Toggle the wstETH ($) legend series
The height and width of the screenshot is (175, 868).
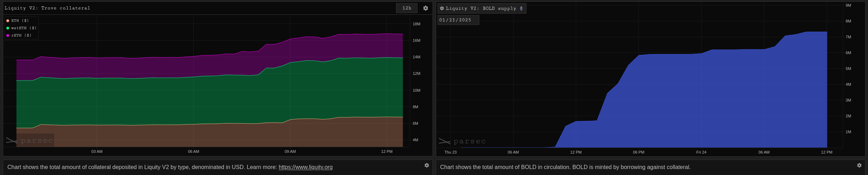21,28
